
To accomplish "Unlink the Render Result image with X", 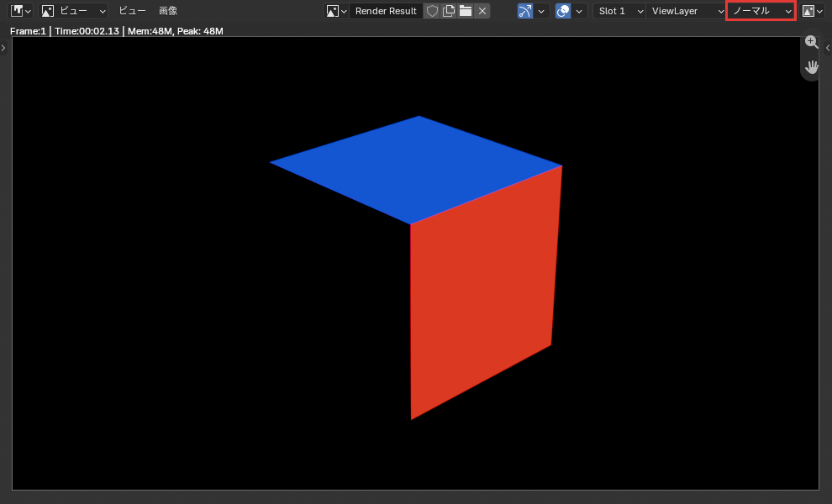I will coord(482,11).
